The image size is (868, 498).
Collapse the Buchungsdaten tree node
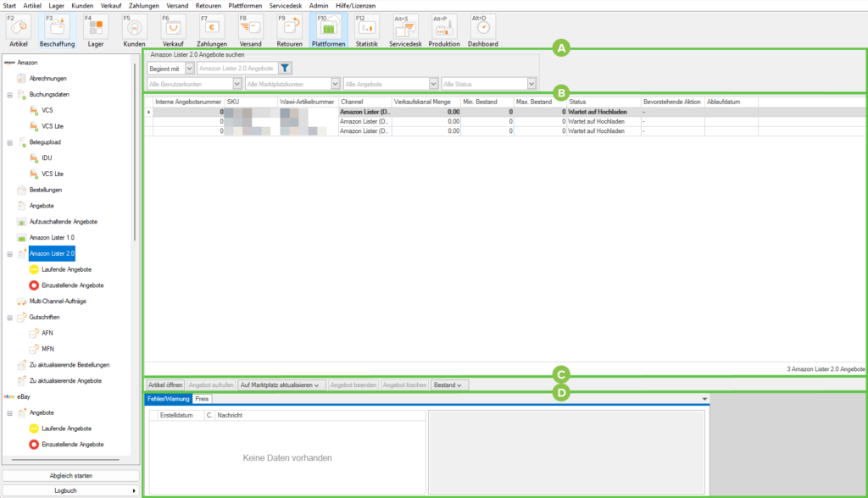tap(9, 95)
